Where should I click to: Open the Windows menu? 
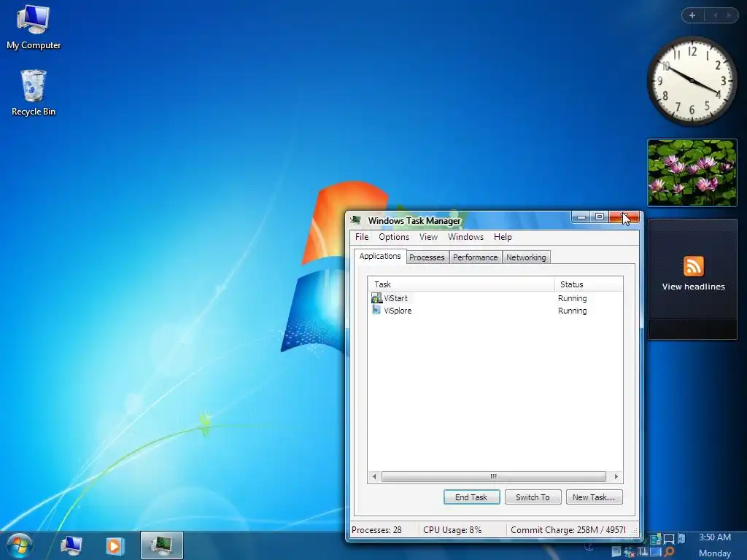tap(465, 237)
